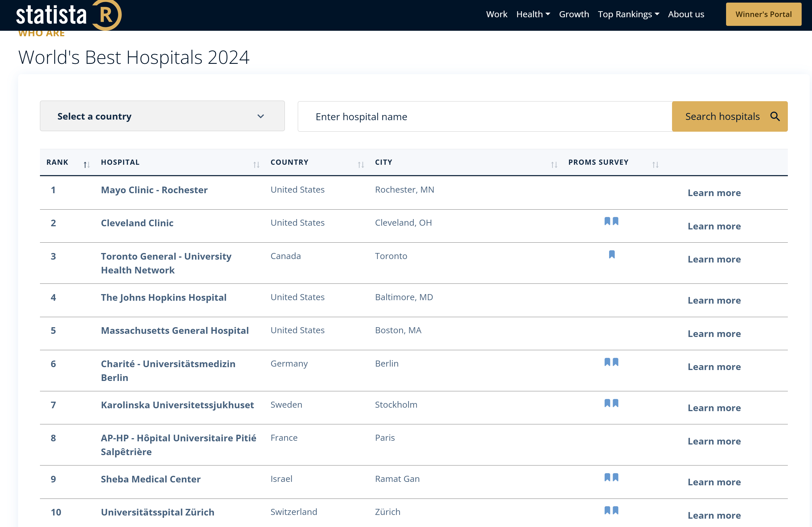Click Sheba Medical Center's PROMs ribbon icons
Image resolution: width=812 pixels, height=527 pixels.
(x=611, y=477)
